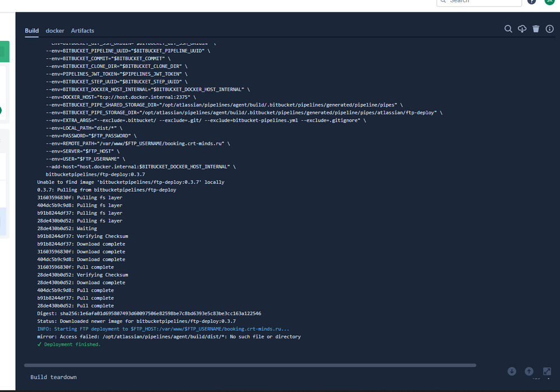Image resolution: width=560 pixels, height=392 pixels.
Task: Click the '31603596830f: Pull complete' line
Action: [75, 268]
